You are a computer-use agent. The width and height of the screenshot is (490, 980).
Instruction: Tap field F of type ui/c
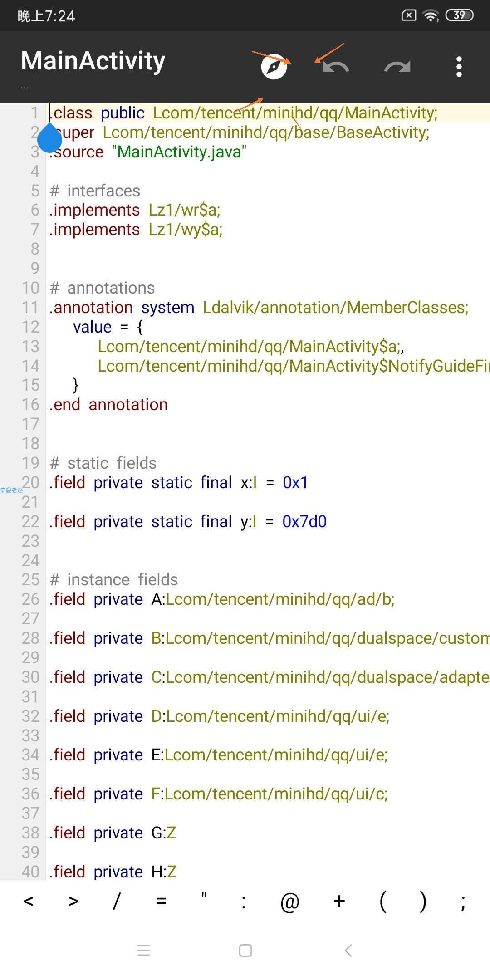(x=219, y=794)
